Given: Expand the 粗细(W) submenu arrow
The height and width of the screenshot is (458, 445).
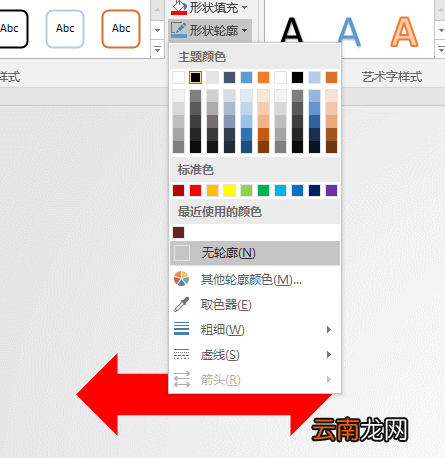Looking at the screenshot, I should point(329,329).
